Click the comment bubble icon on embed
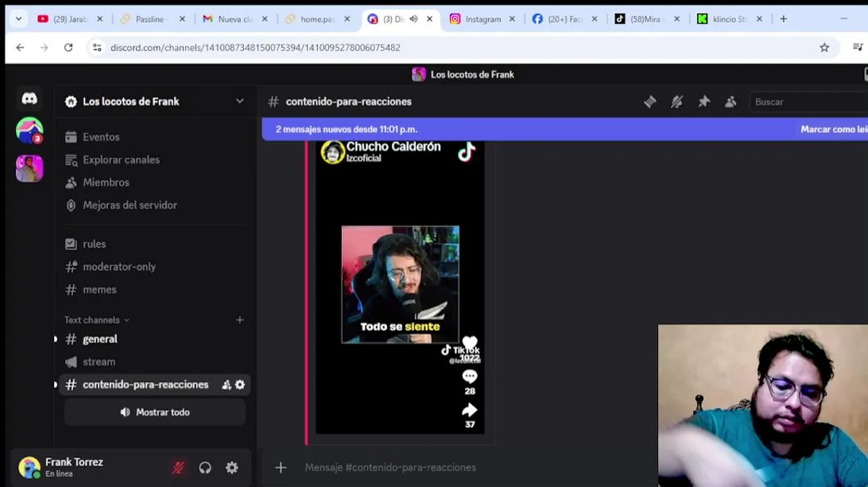Image resolution: width=868 pixels, height=487 pixels. [x=470, y=376]
